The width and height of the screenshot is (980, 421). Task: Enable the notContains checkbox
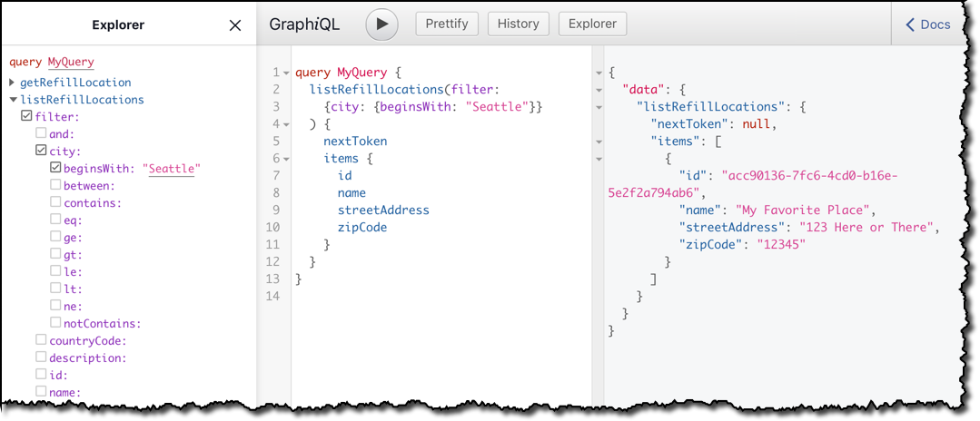[x=55, y=323]
